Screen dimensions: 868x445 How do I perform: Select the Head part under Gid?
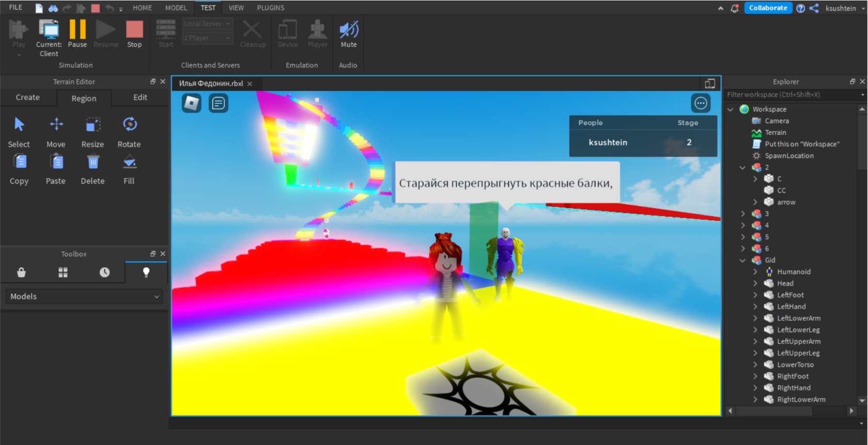click(x=785, y=283)
